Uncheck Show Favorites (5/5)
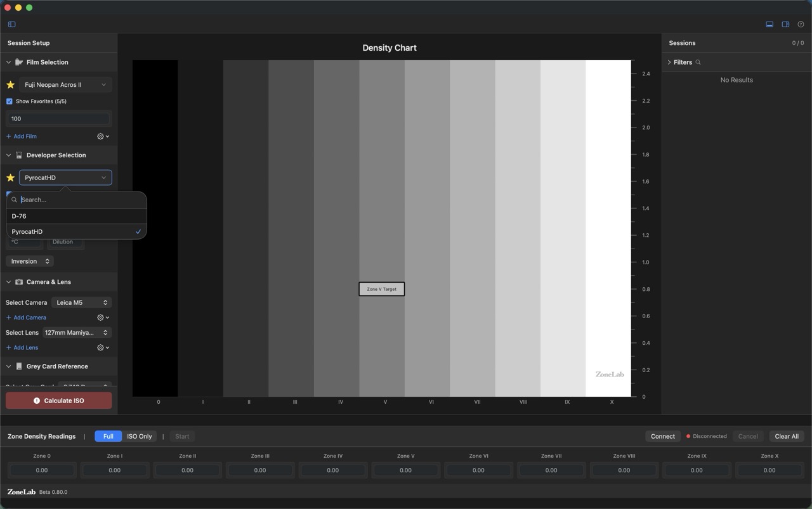The height and width of the screenshot is (509, 812). click(x=9, y=101)
